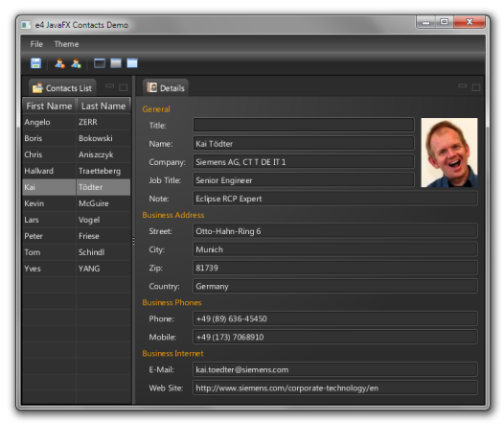
Task: Click the Save disk icon in toolbar
Action: pos(35,63)
